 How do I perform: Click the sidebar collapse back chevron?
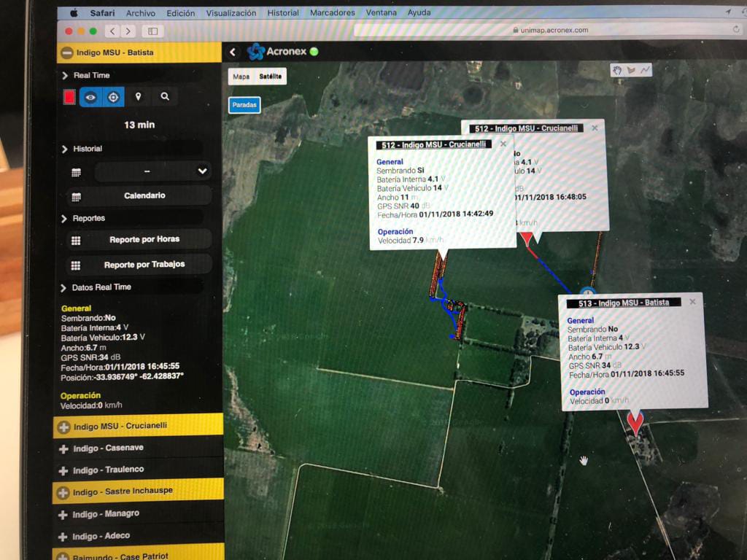click(233, 52)
